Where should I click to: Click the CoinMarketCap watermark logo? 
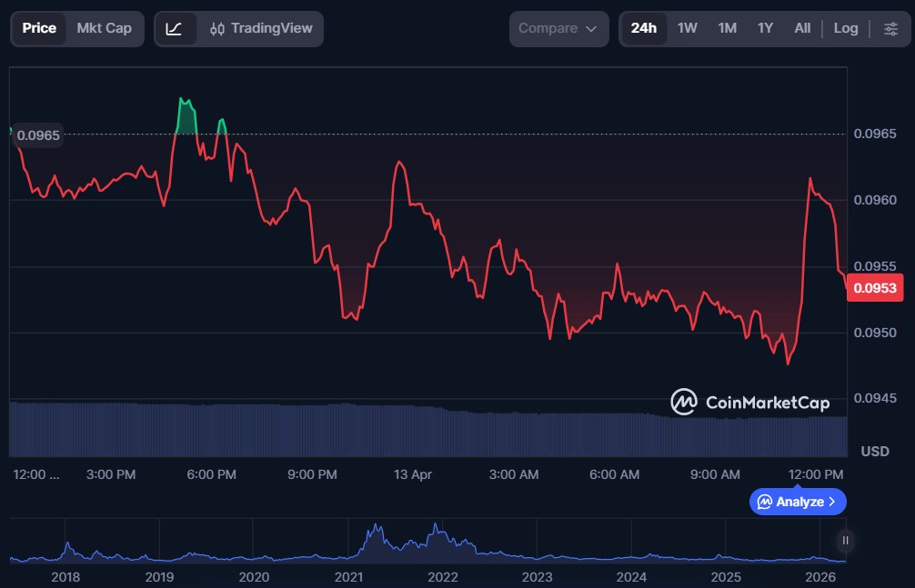(x=749, y=402)
